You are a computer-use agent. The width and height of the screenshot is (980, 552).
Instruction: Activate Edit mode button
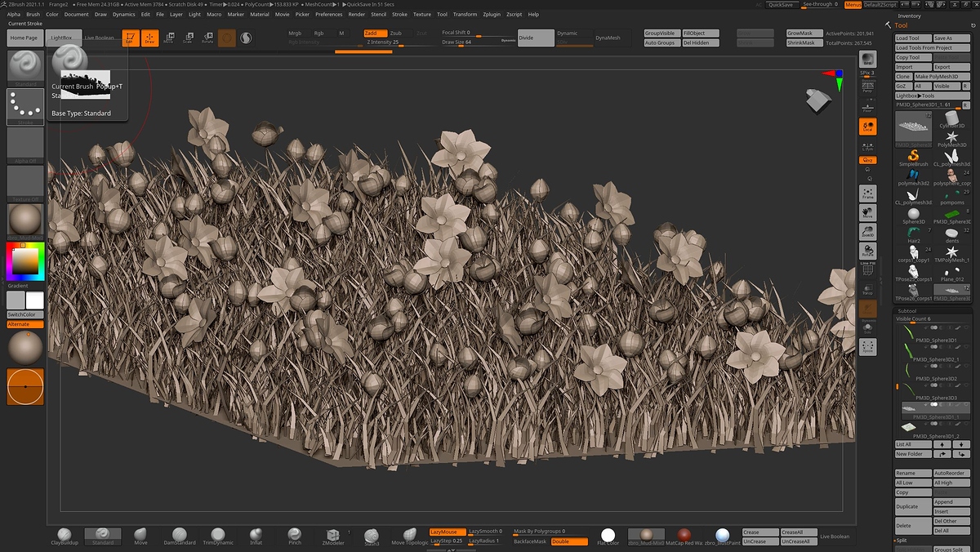tap(131, 38)
